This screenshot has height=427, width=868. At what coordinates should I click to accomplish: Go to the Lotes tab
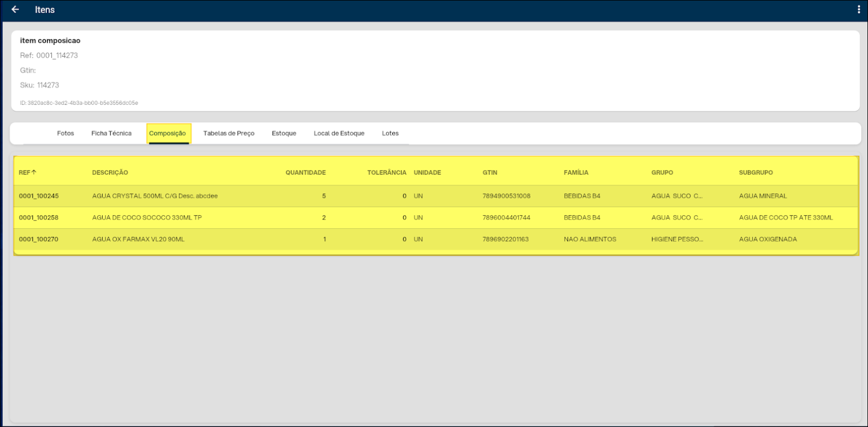tap(390, 133)
